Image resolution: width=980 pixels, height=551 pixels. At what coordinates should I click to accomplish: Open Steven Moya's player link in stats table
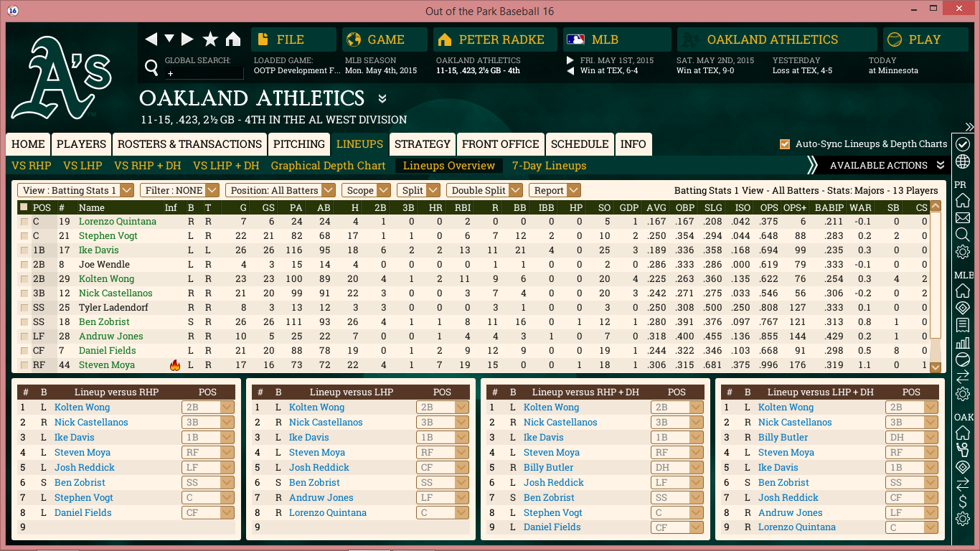click(107, 365)
